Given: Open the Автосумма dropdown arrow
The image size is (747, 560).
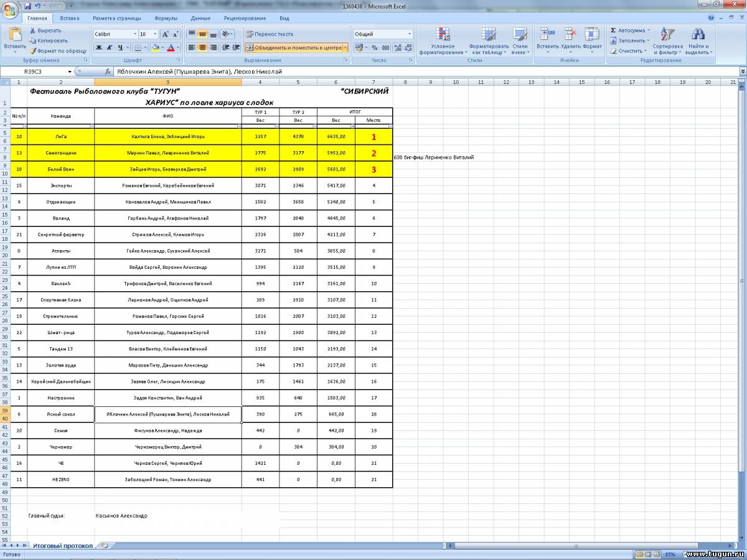Looking at the screenshot, I should pos(648,30).
